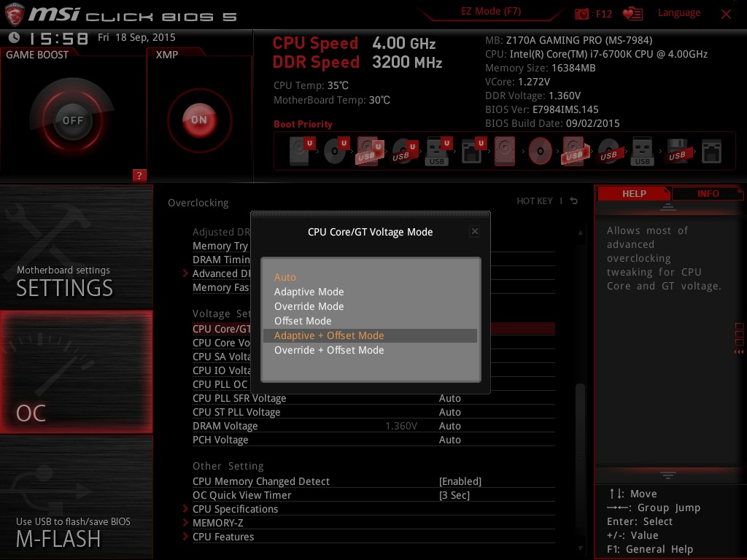
Task: Open PCH Voltage Auto value
Action: coord(449,440)
